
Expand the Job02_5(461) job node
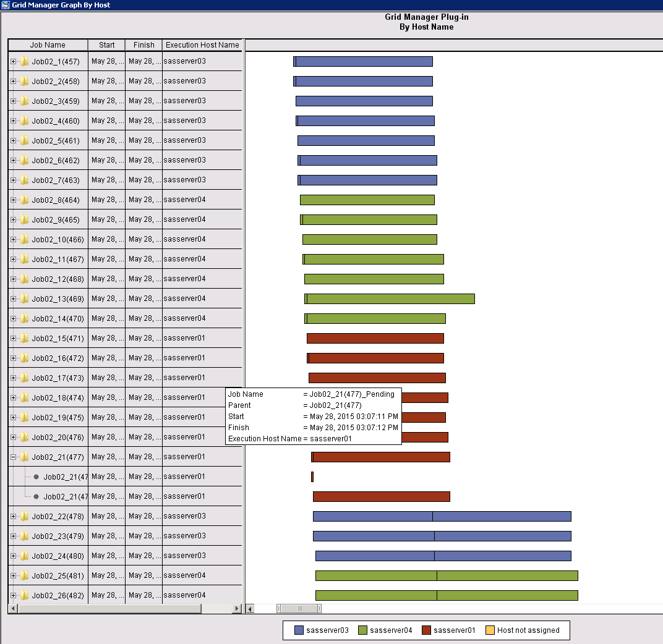(x=13, y=141)
